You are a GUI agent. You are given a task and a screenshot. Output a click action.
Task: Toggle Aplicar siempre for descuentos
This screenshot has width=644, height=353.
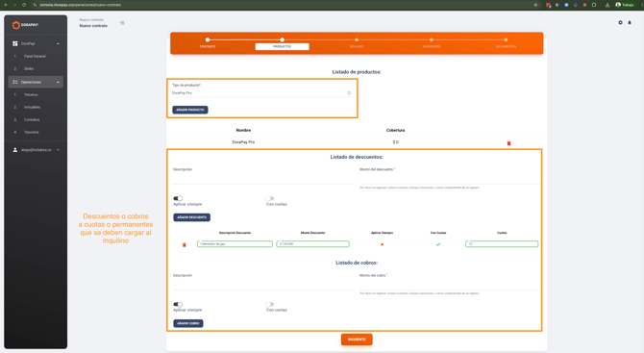point(178,198)
